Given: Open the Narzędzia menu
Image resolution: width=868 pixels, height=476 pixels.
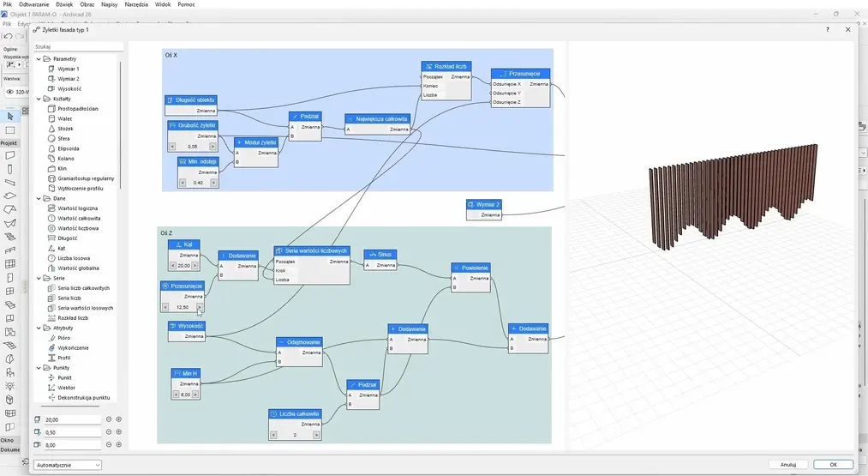Looking at the screenshot, I should tap(137, 4).
